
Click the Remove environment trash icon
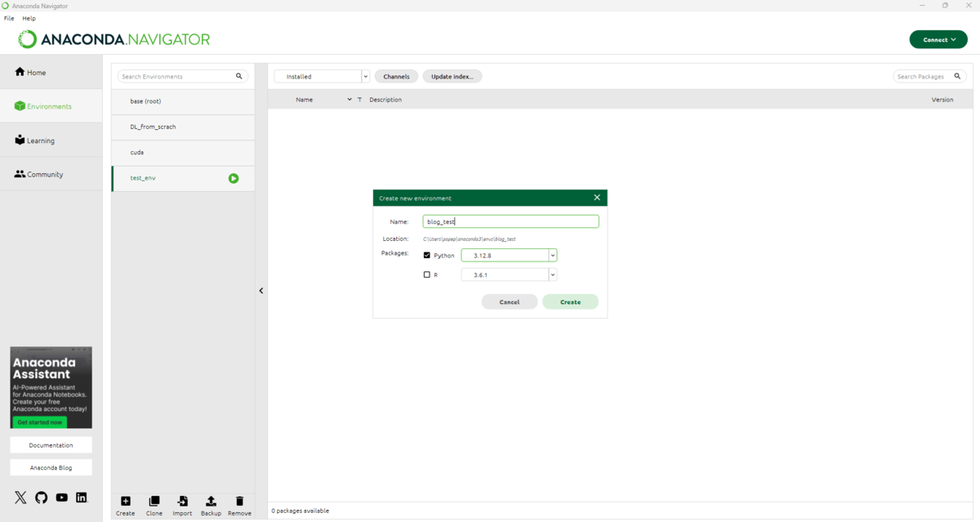pyautogui.click(x=239, y=501)
